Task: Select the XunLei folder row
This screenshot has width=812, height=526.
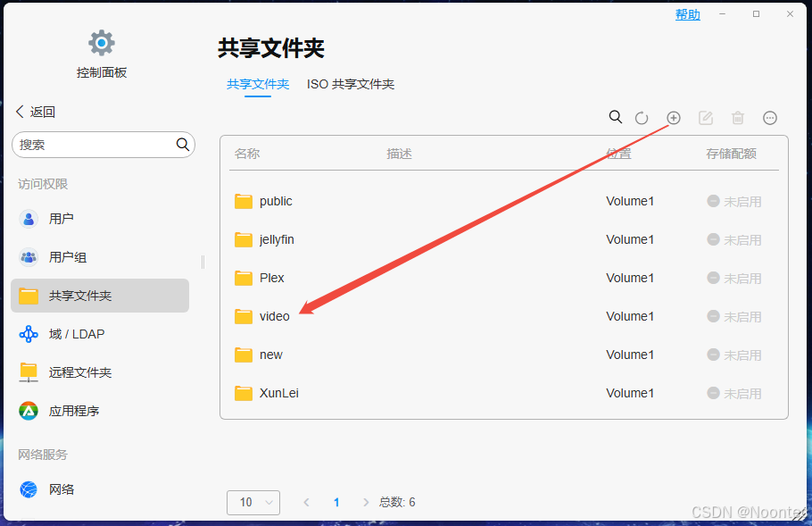Action: point(504,393)
